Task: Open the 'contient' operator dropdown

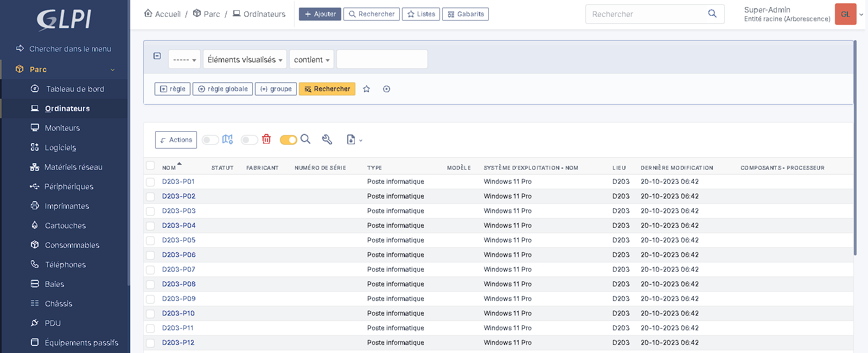Action: point(311,60)
